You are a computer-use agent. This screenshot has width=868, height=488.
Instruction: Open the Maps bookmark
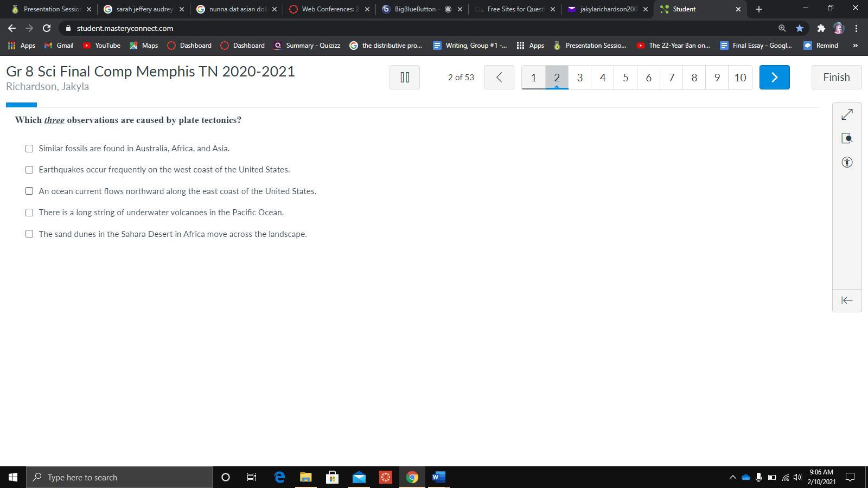pyautogui.click(x=144, y=46)
